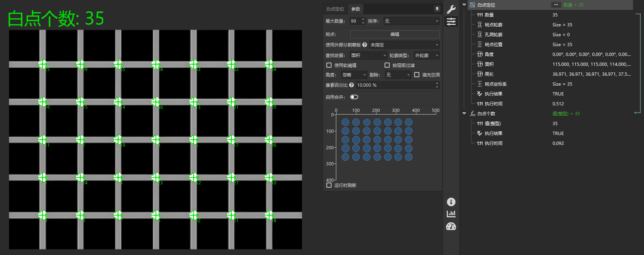Switch to the 白点定位 tab
644x255 pixels.
(x=335, y=9)
